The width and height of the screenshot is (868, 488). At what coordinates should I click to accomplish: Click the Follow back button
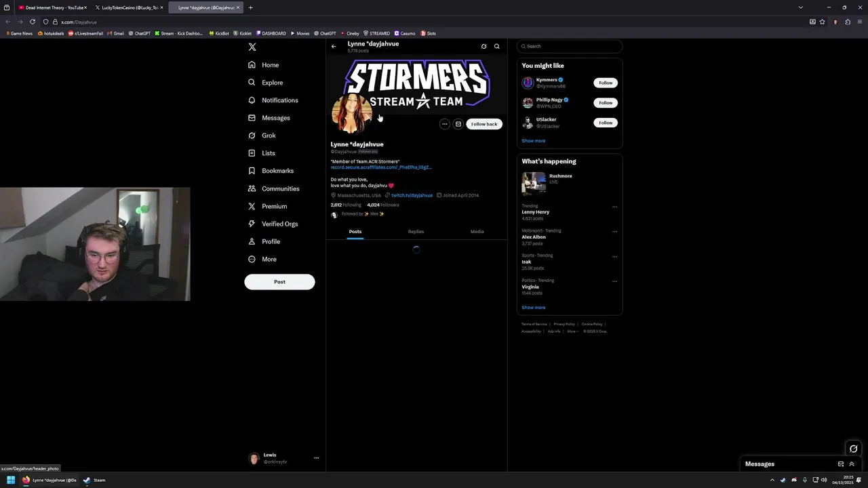[484, 124]
